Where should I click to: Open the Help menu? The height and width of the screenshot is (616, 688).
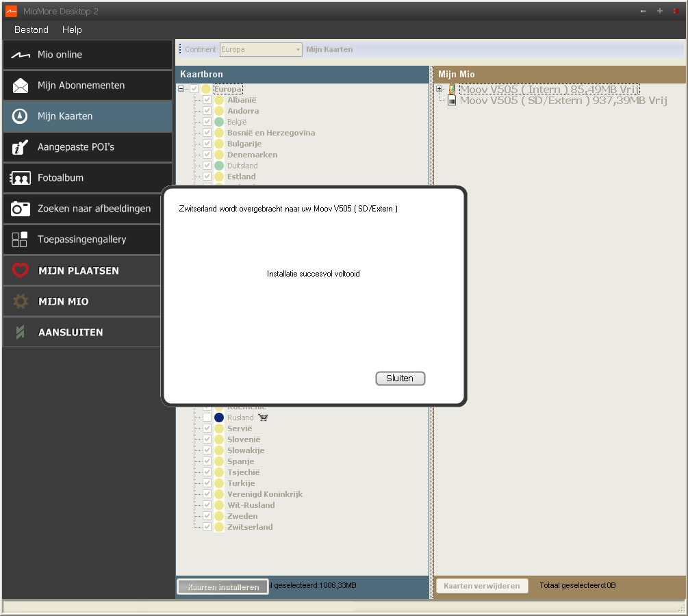tap(72, 29)
